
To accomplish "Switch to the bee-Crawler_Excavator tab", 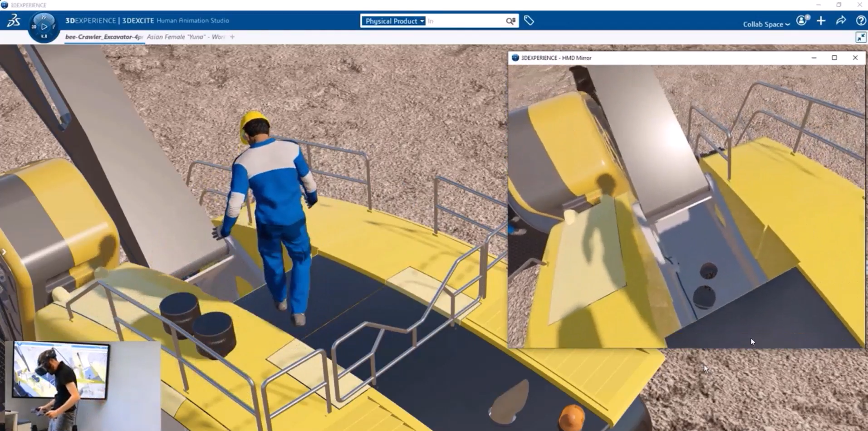I will (x=104, y=37).
